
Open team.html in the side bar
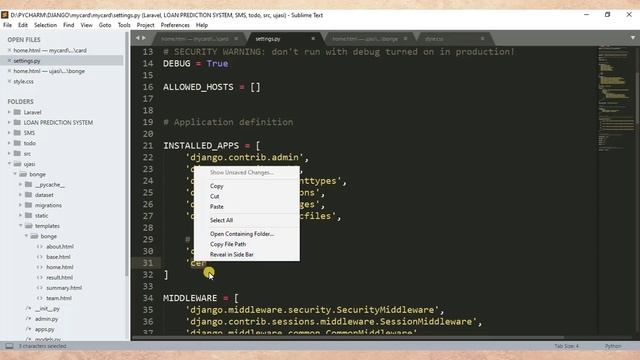pos(59,298)
